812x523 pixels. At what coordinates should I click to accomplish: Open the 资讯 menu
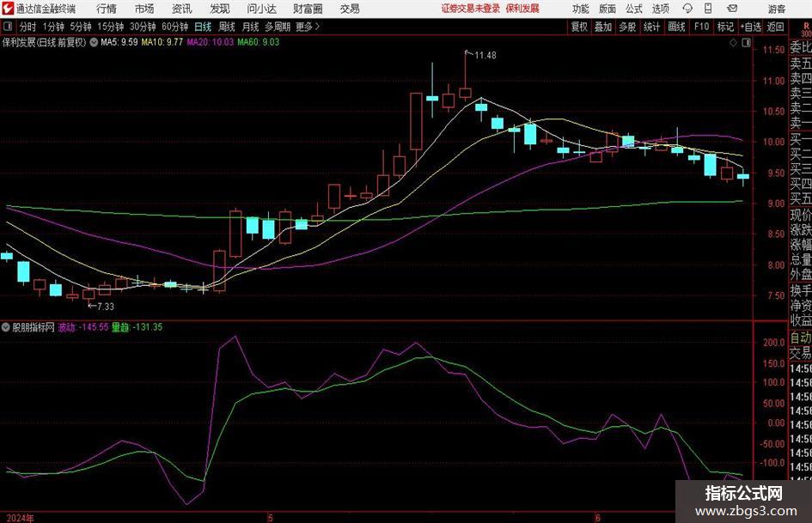182,9
